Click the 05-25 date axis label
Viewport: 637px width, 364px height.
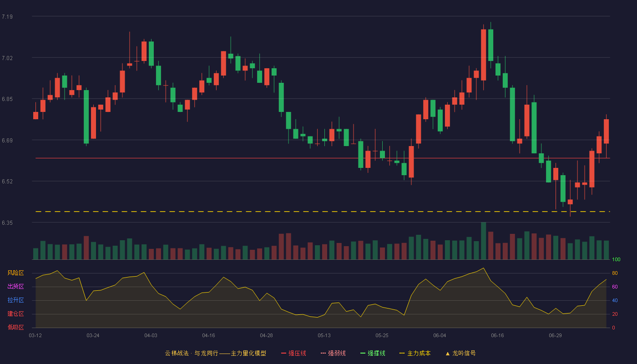382,335
